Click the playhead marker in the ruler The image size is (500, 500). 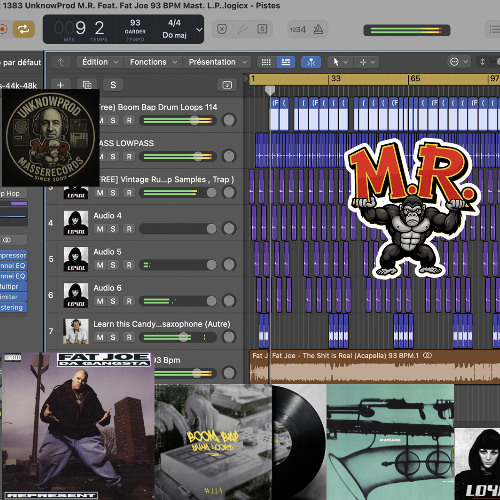[x=270, y=90]
